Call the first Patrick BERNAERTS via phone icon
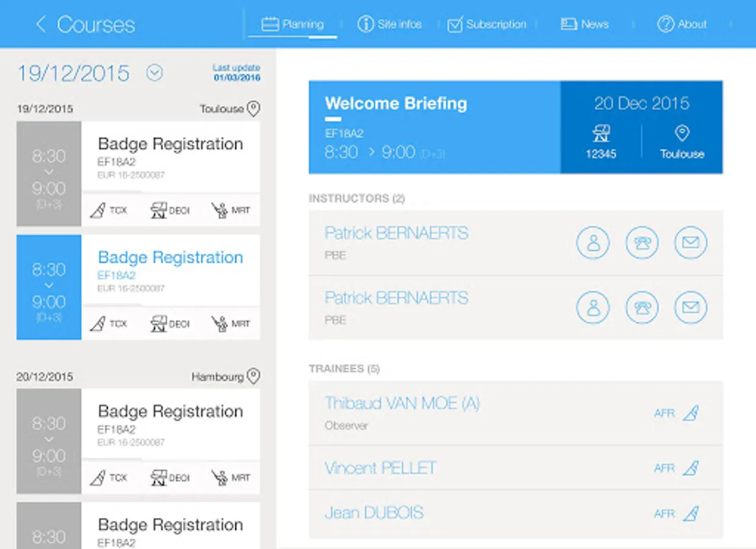 (x=642, y=243)
